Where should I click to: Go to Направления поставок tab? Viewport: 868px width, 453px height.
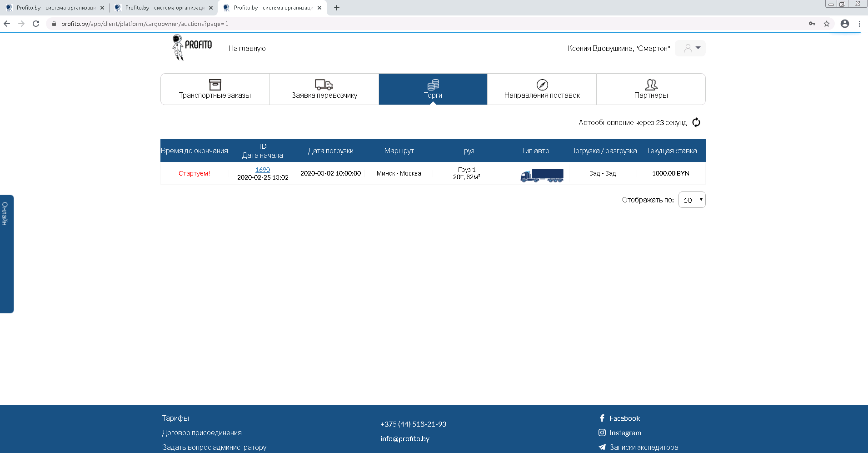click(542, 89)
